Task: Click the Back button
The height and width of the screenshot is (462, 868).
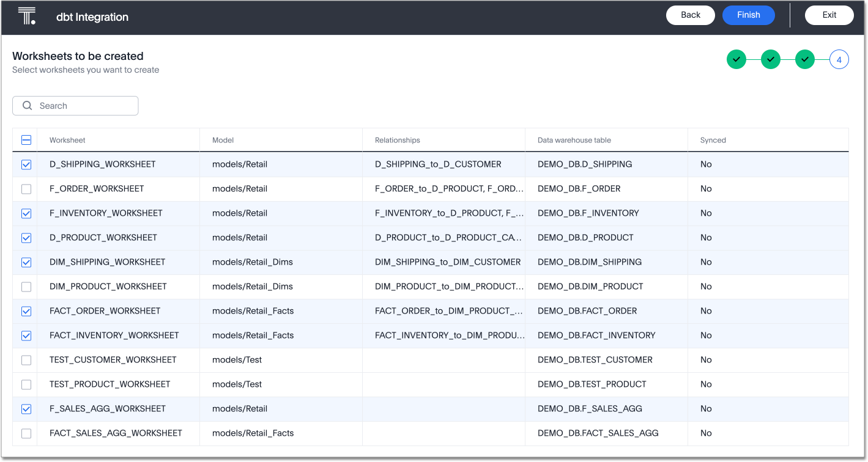Action: [x=690, y=15]
